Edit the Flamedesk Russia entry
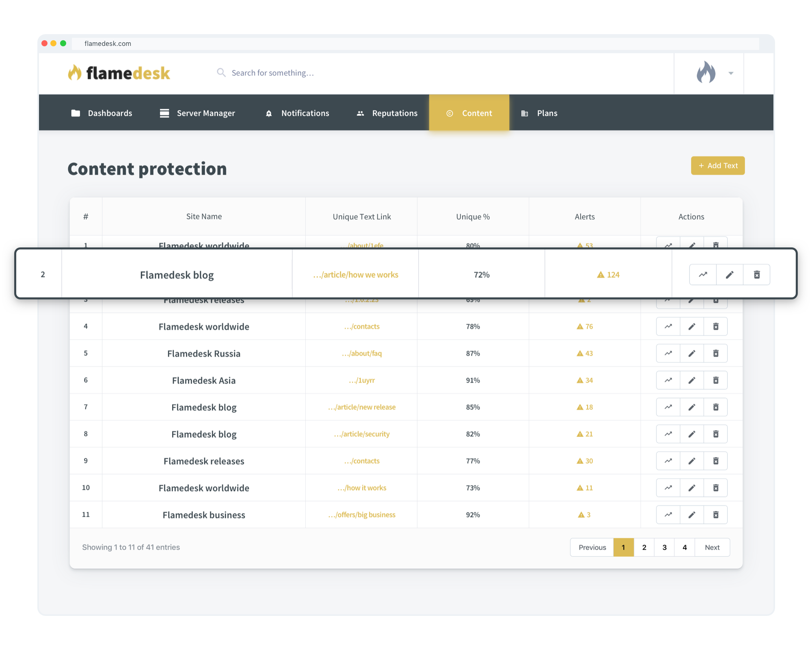 692,353
